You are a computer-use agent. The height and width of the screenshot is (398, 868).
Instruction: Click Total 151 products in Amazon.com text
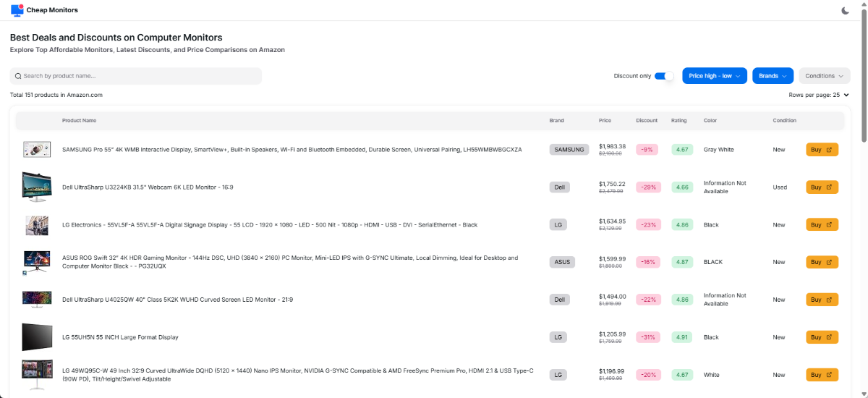tap(56, 95)
